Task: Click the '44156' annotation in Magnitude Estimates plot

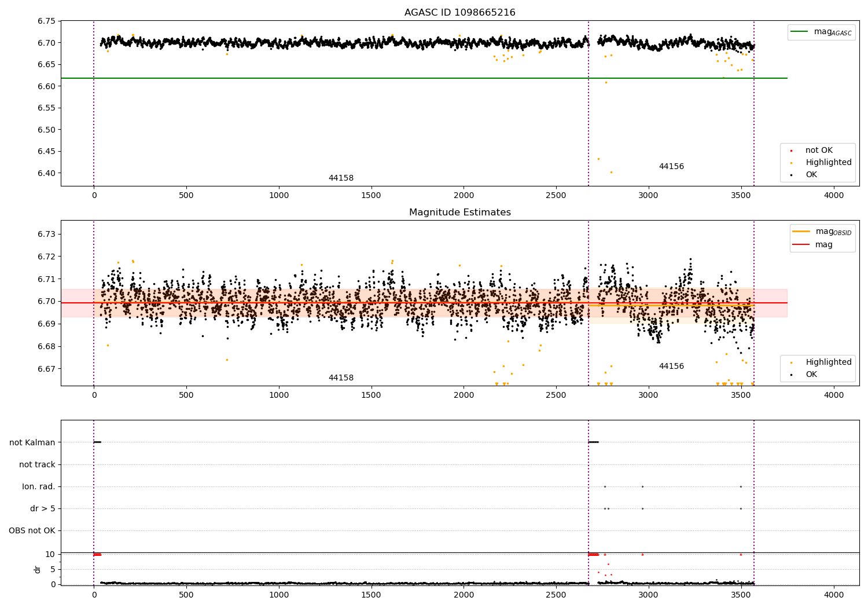Action: click(671, 366)
